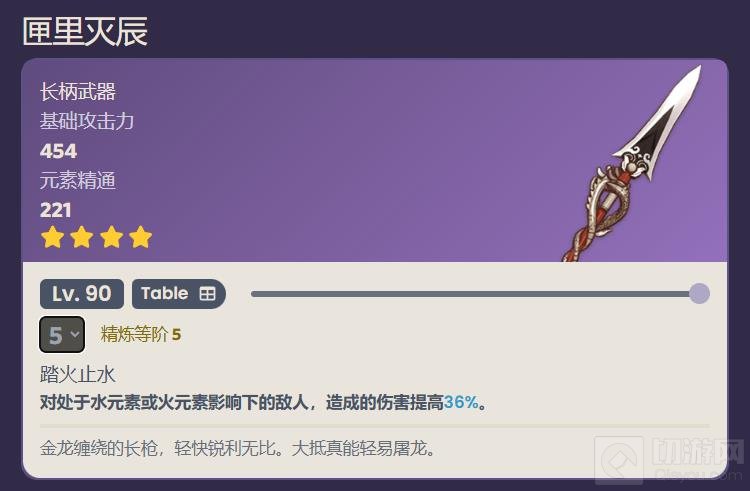The height and width of the screenshot is (491, 750).
Task: Click the 精炼等阶 5 label
Action: pos(141,335)
